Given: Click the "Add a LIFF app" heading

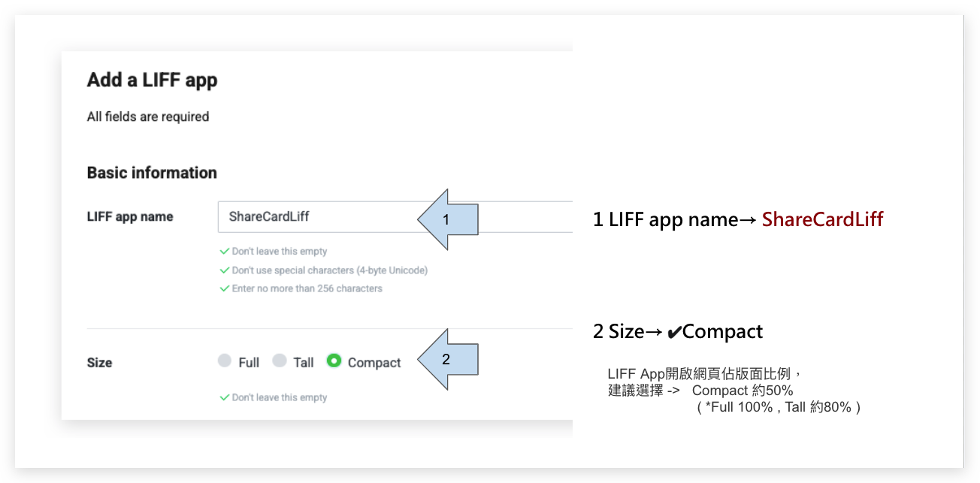Looking at the screenshot, I should point(152,80).
